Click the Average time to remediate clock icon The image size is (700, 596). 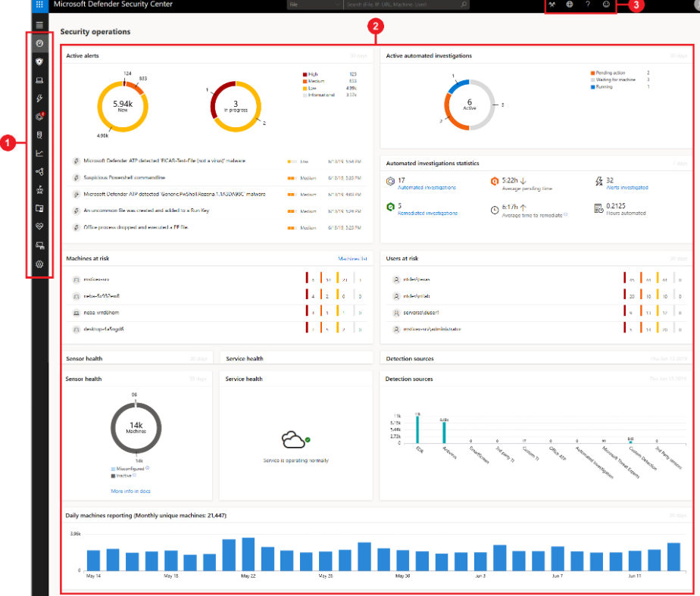pyautogui.click(x=495, y=210)
